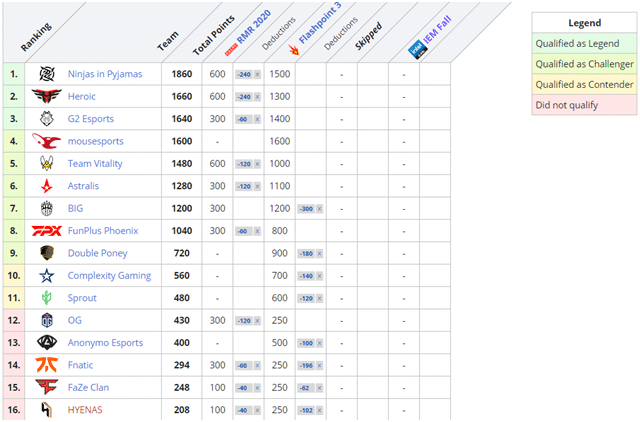Click the Astralis star logo
This screenshot has width=640, height=422.
click(x=47, y=186)
